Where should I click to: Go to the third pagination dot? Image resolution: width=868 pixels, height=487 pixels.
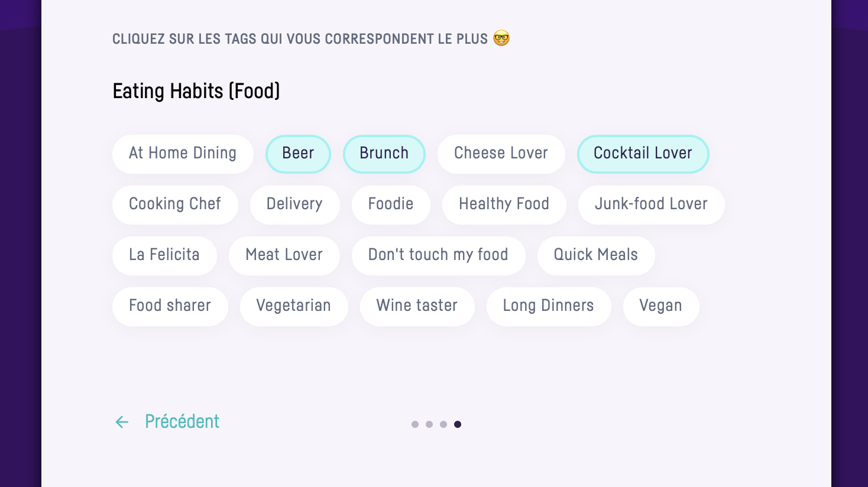tap(443, 424)
